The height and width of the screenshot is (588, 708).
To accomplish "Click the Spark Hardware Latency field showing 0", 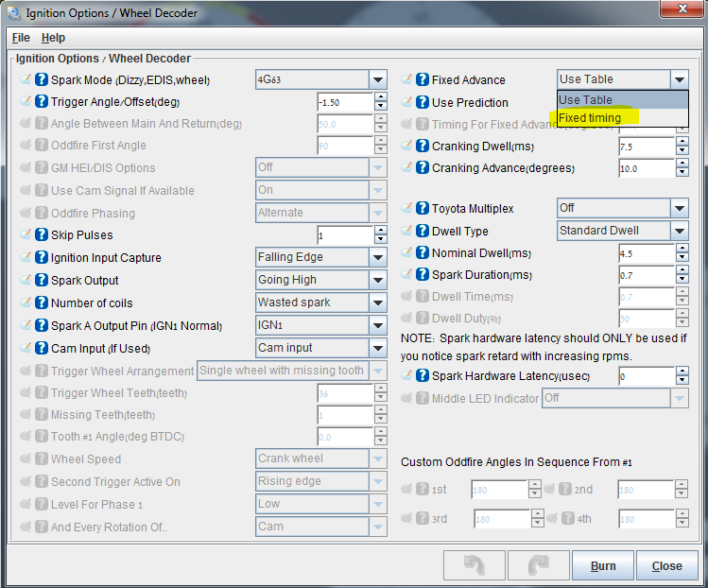I will pyautogui.click(x=648, y=376).
